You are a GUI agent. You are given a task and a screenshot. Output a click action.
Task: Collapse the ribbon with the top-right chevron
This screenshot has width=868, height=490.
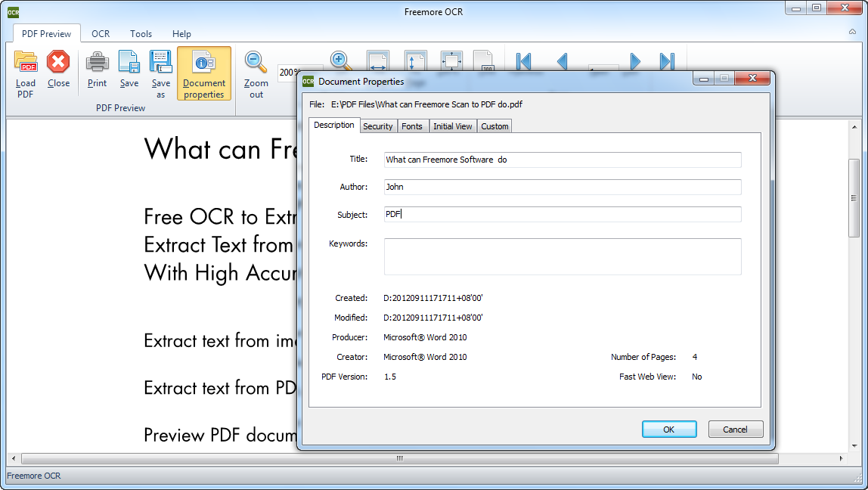coord(853,32)
